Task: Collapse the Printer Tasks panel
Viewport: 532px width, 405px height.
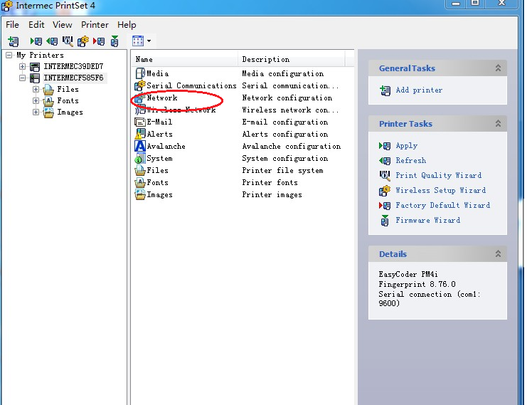Action: point(498,123)
